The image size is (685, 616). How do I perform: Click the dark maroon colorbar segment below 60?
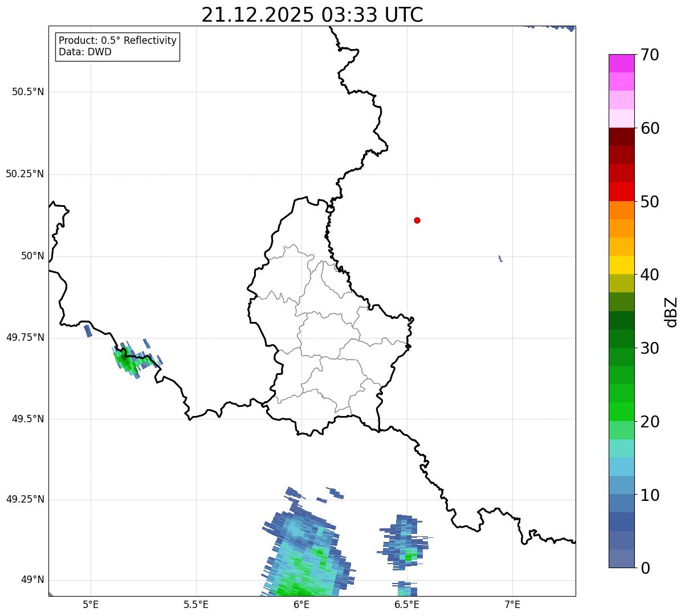click(621, 137)
